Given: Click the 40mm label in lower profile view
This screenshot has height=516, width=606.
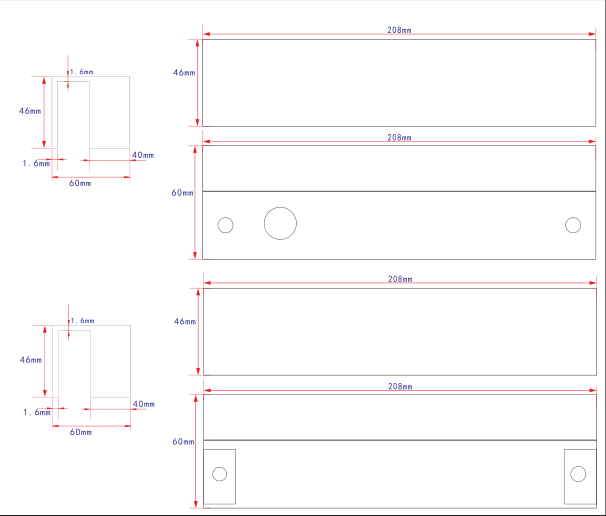Looking at the screenshot, I should pyautogui.click(x=144, y=404).
